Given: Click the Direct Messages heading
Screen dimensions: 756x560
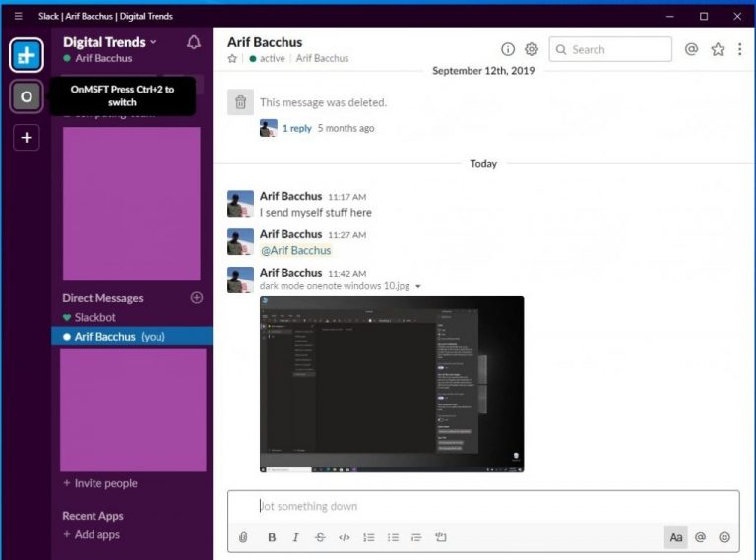Looking at the screenshot, I should click(x=102, y=298).
